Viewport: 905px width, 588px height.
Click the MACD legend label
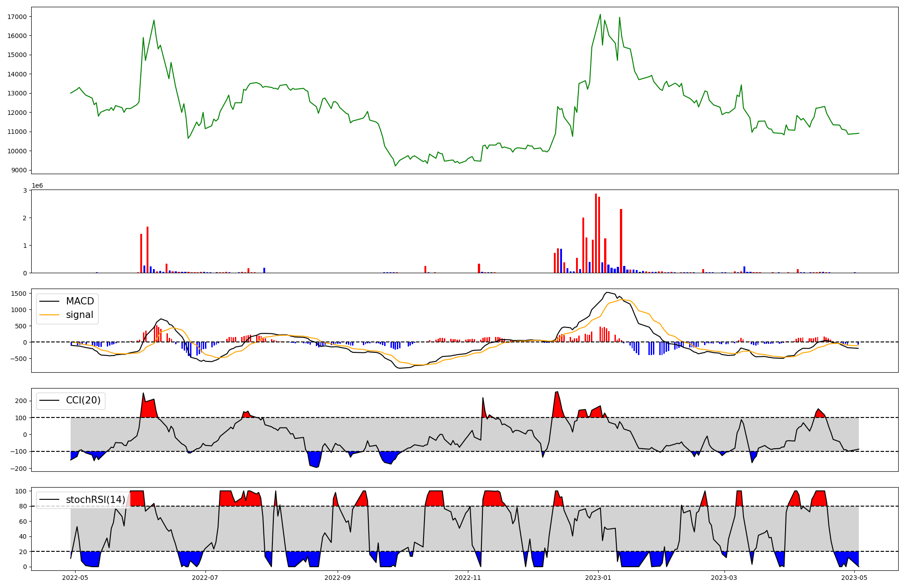click(80, 301)
